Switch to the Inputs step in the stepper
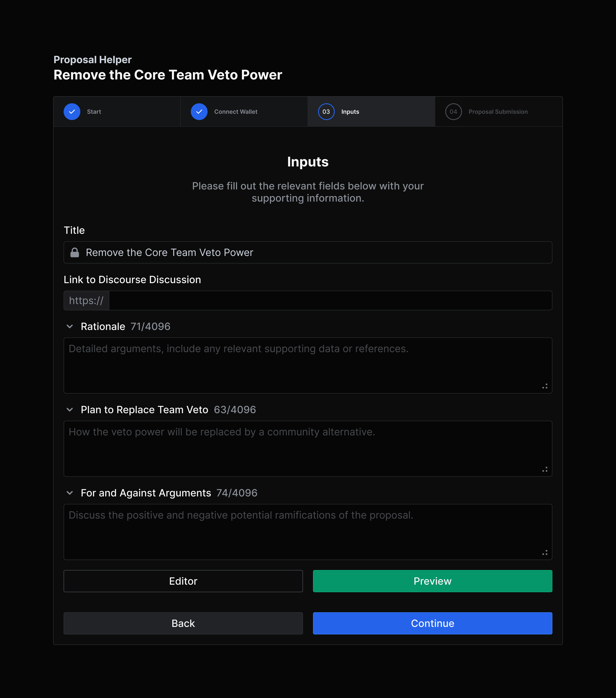This screenshot has height=698, width=616. click(350, 111)
